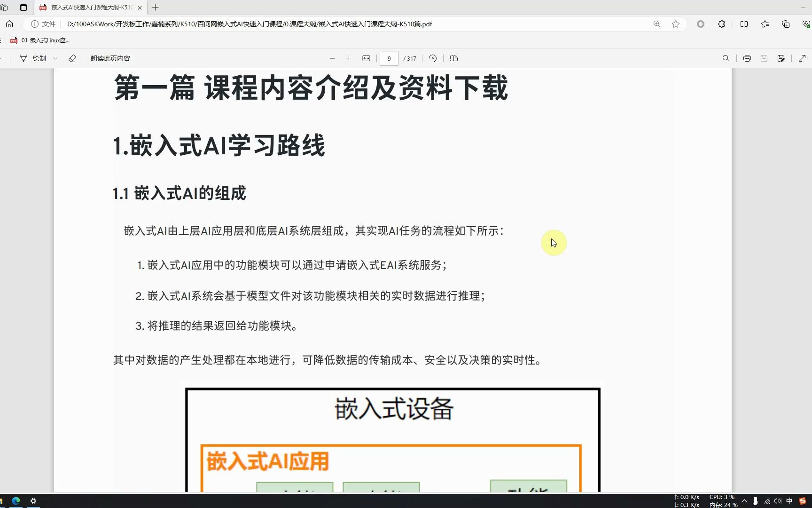The height and width of the screenshot is (508, 812).
Task: Switch the 中 input method indicator
Action: (x=789, y=501)
